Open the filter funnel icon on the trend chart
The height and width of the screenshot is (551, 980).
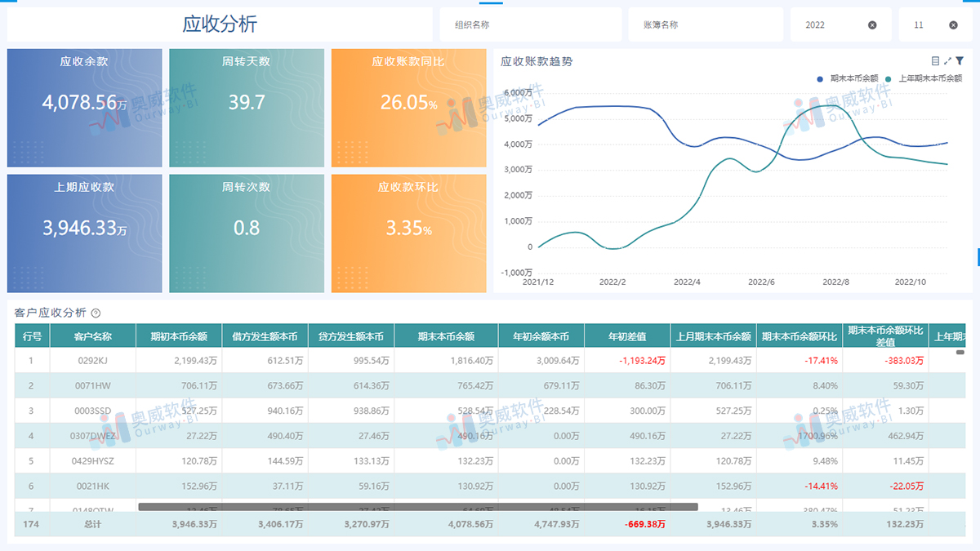[960, 60]
